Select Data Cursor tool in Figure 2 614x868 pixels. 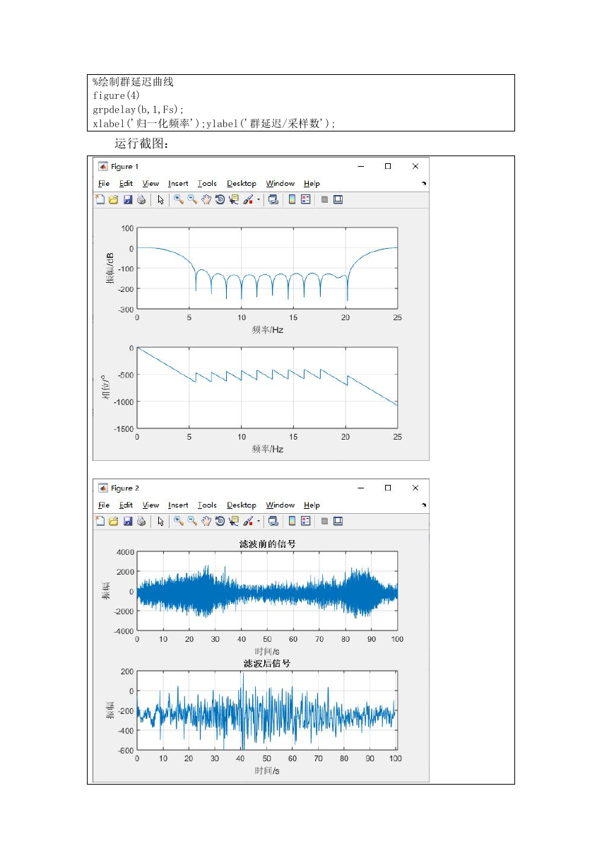point(233,521)
